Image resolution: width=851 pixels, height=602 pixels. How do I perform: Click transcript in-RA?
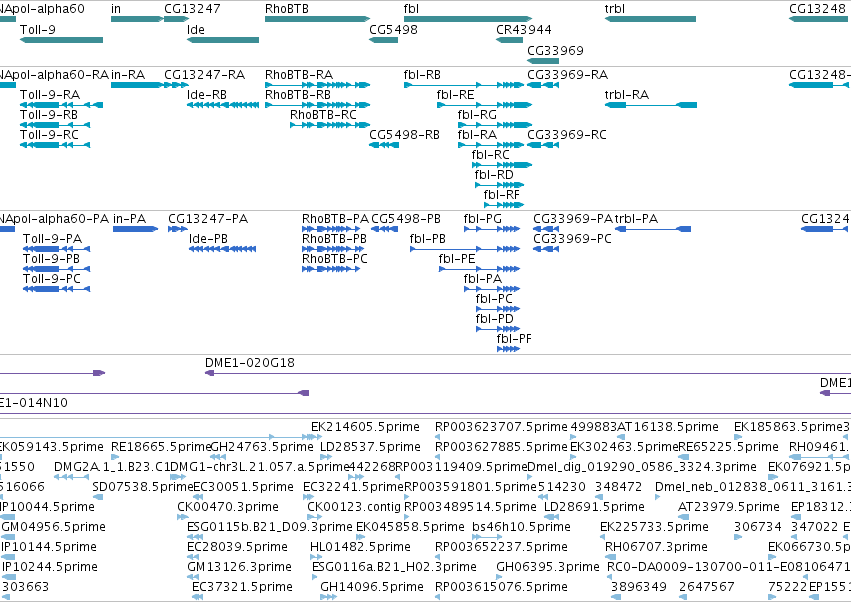[x=137, y=85]
